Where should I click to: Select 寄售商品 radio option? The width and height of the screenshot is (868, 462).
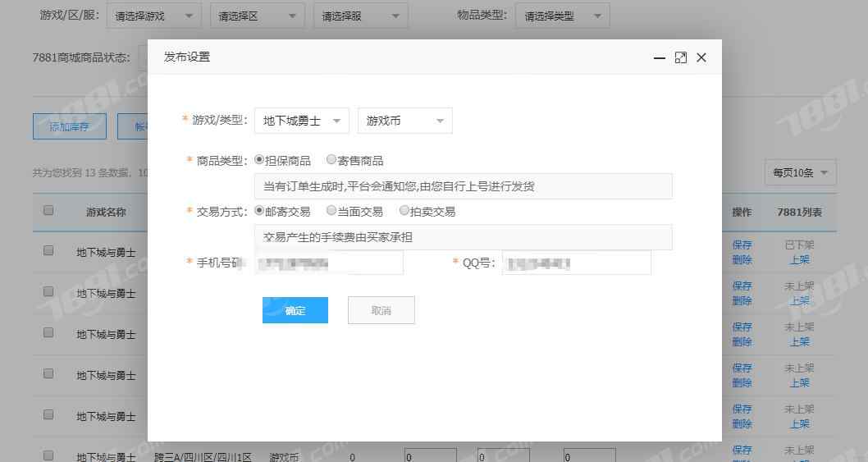point(331,159)
